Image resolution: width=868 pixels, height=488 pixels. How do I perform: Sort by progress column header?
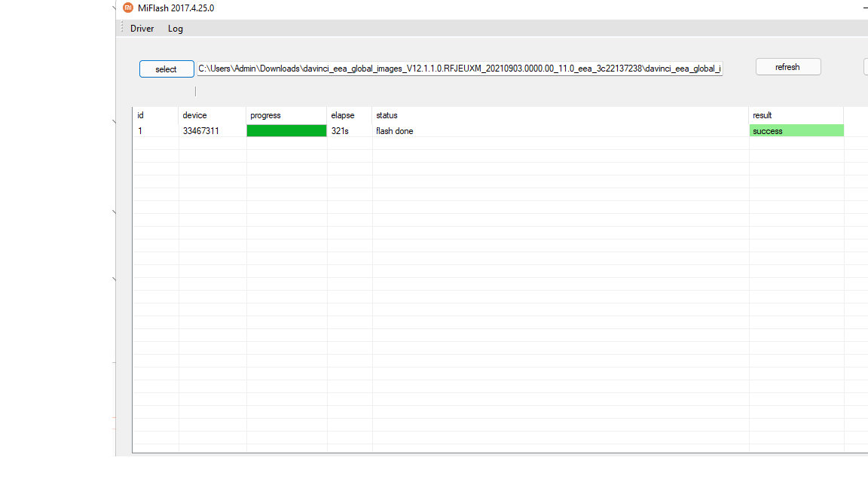(x=286, y=115)
